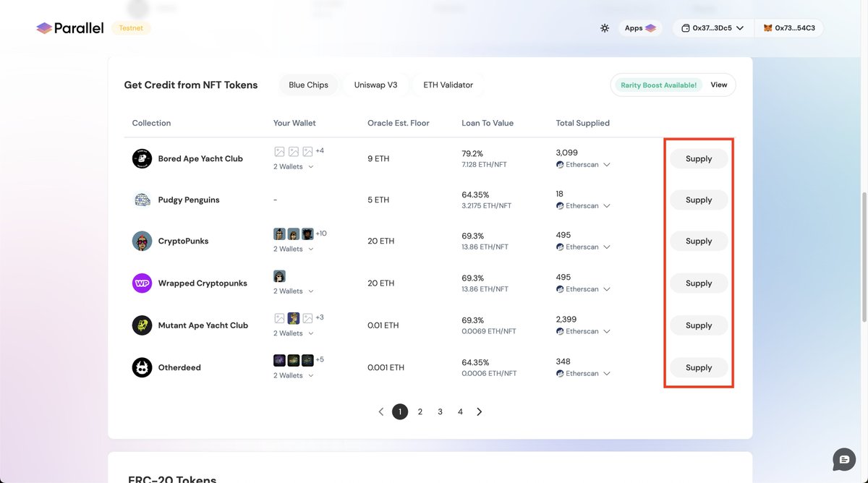Click the Total Supplied column header
Image resolution: width=868 pixels, height=483 pixels.
coord(583,123)
